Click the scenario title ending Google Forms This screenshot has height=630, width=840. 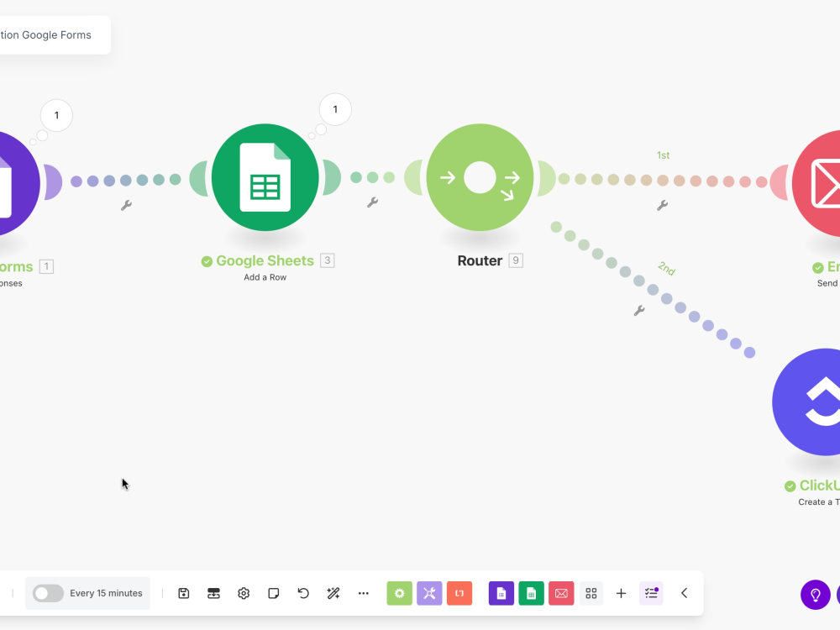pyautogui.click(x=45, y=34)
